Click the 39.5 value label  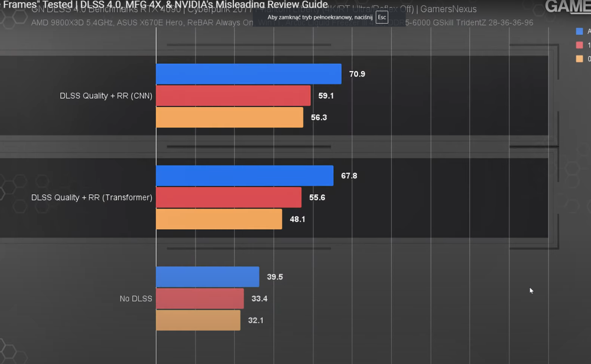point(275,277)
